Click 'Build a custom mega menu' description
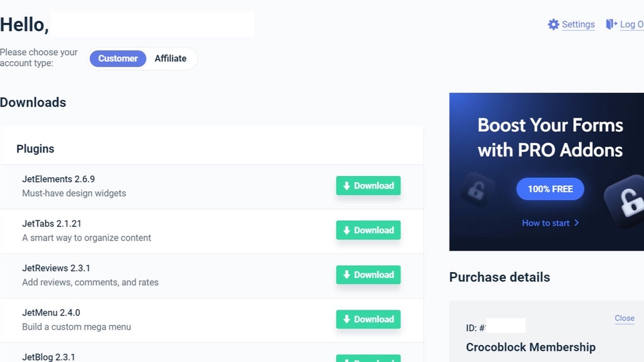The image size is (644, 362). [x=76, y=326]
